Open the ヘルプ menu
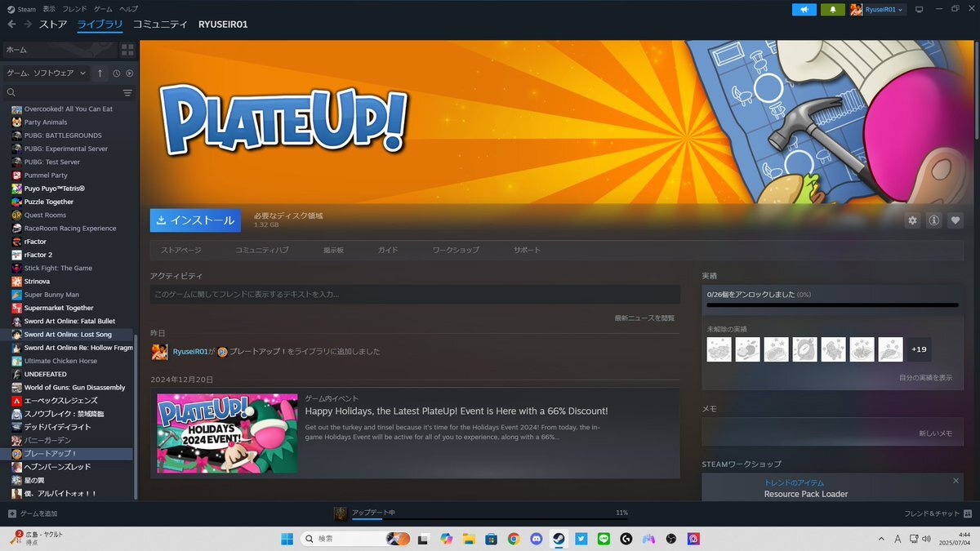 [x=129, y=8]
